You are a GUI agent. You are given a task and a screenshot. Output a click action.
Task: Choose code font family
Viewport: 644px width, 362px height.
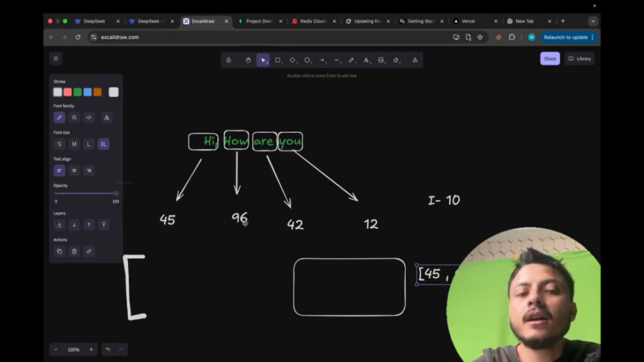(x=89, y=117)
